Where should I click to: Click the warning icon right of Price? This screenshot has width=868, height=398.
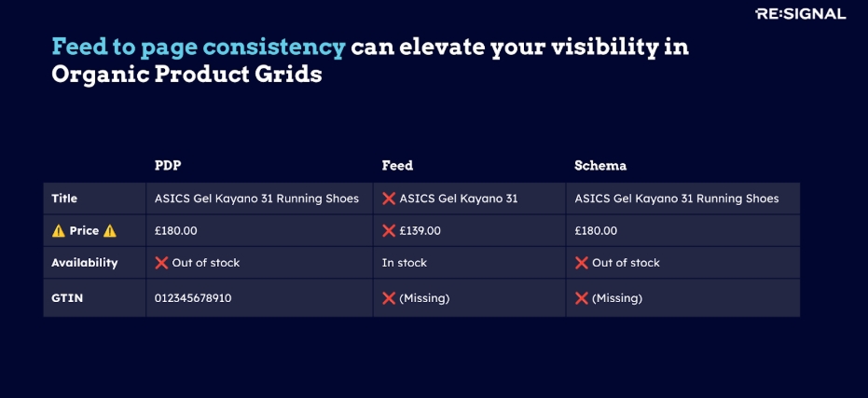pyautogui.click(x=110, y=230)
